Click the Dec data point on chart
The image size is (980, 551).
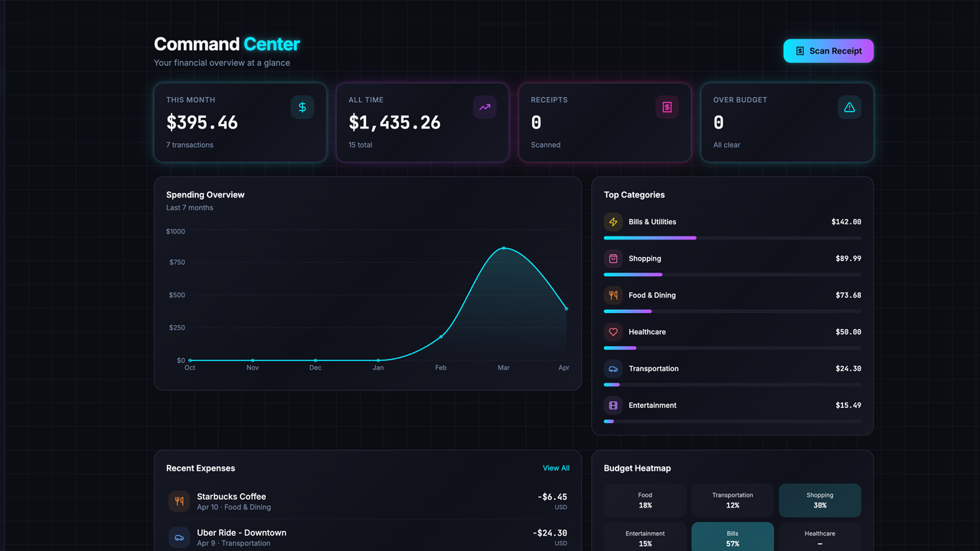click(315, 360)
